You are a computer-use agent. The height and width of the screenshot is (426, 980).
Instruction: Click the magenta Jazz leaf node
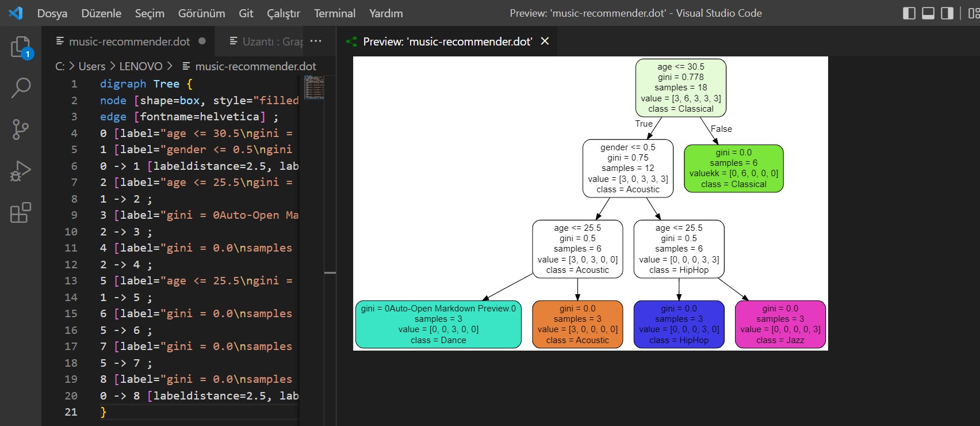[780, 324]
